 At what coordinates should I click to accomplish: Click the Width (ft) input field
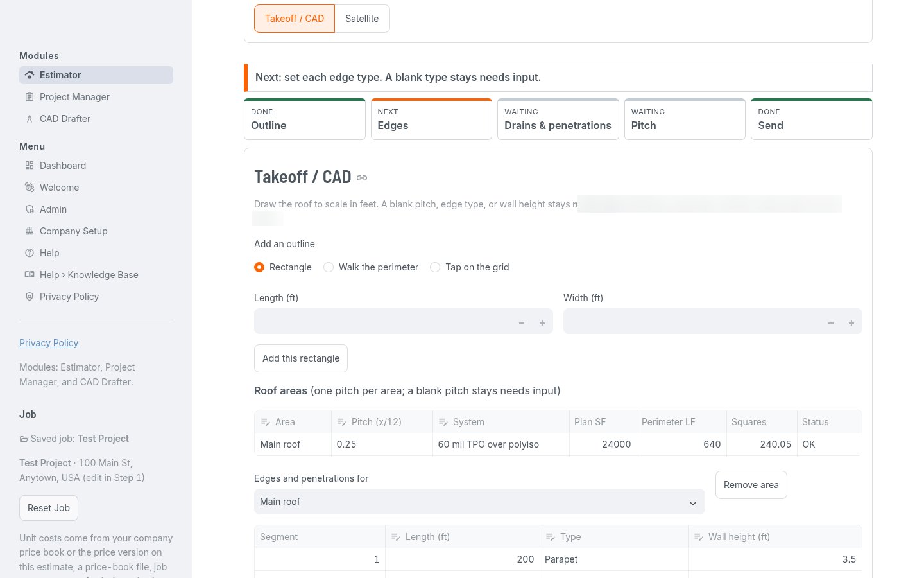713,321
